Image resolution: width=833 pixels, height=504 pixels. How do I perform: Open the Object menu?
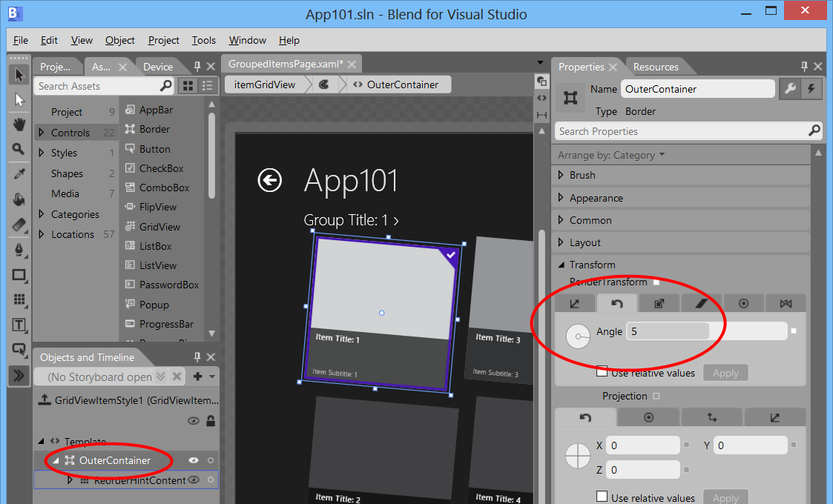tap(119, 40)
